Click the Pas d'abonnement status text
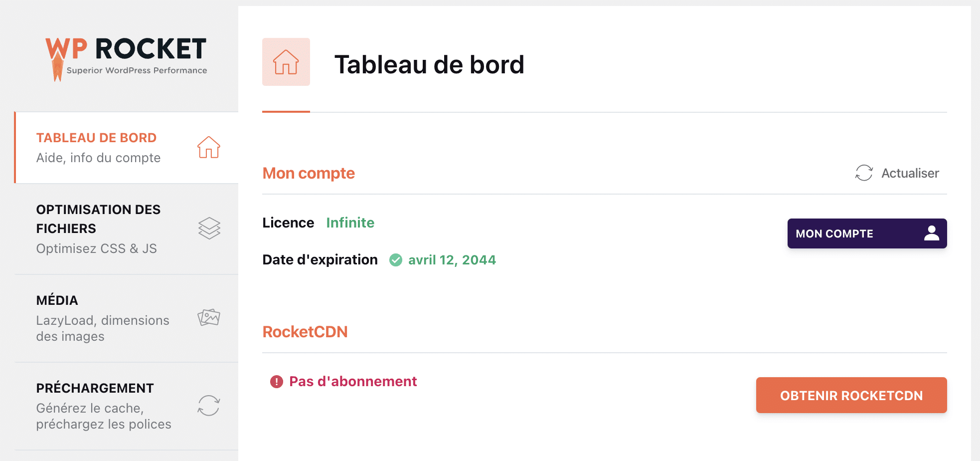Viewport: 980px width, 461px height. [x=353, y=382]
